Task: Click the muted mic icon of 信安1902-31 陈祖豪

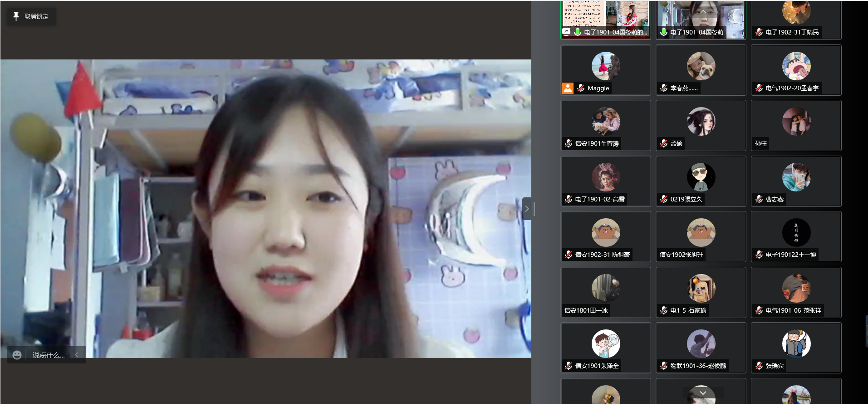Action: [x=569, y=255]
